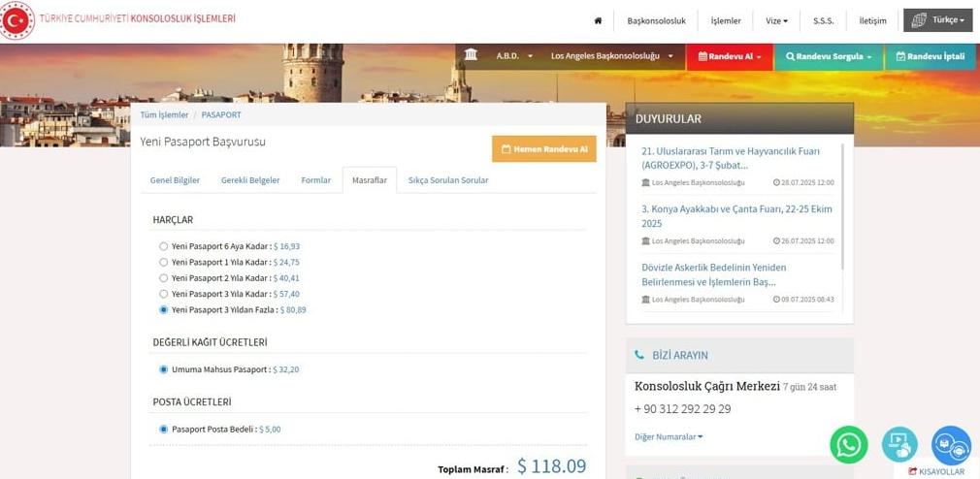Open the Los Angeles Başkonsolosluğu dropdown
Screen dimensions: 980x479
pyautogui.click(x=611, y=56)
